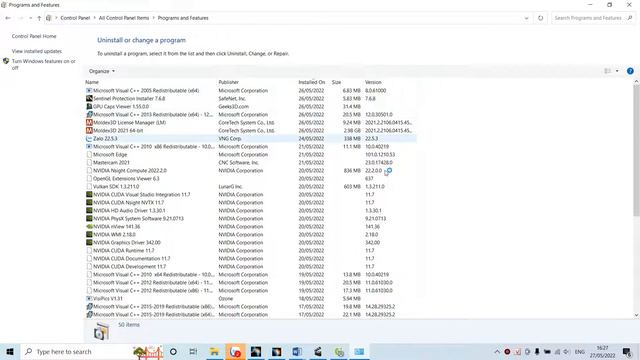Image resolution: width=640 pixels, height=360 pixels.
Task: Open the Organize dropdown menu
Action: [x=102, y=71]
